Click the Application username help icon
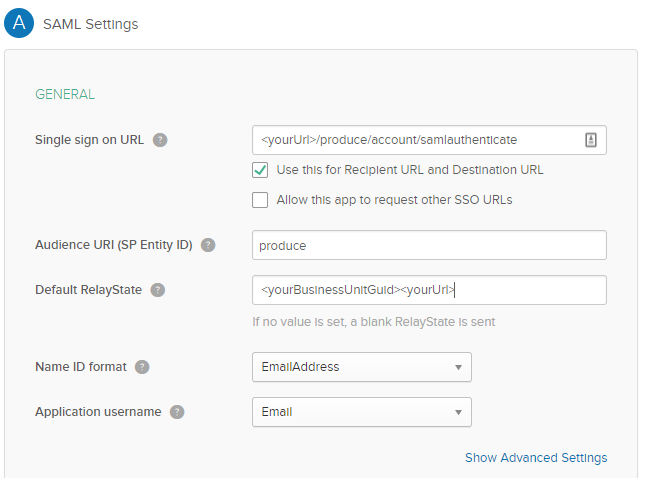Screen dimensions: 645x478 coord(177,412)
